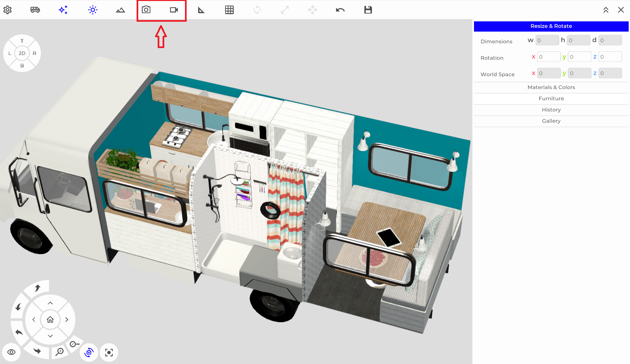Pan camera left with the left chevron
Image resolution: width=630 pixels, height=364 pixels.
[34, 320]
